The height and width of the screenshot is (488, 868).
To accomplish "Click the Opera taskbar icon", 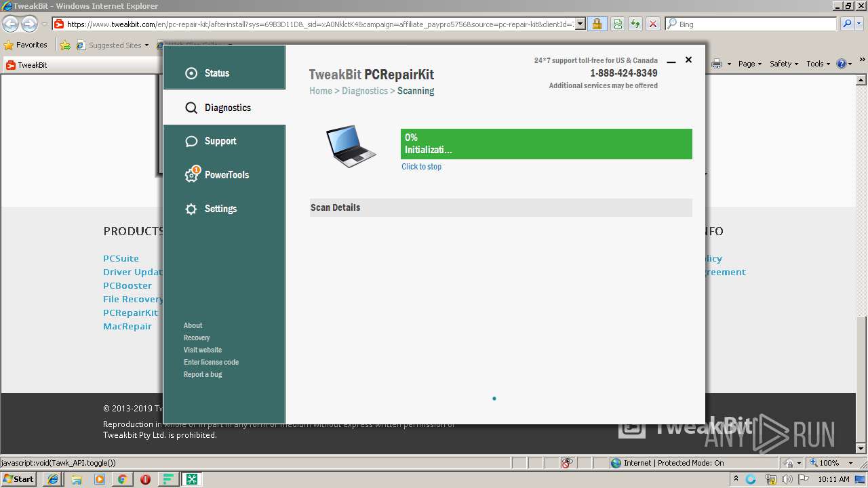I will click(x=145, y=479).
